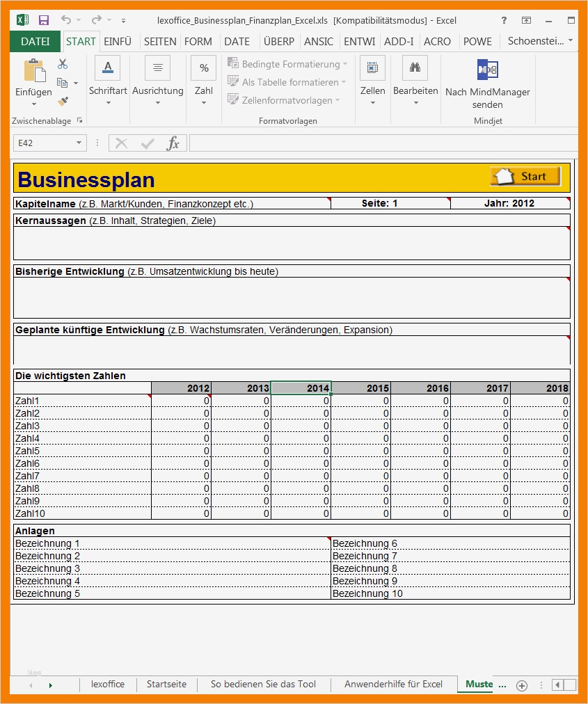Click the Insert Function fx icon
The height and width of the screenshot is (704, 588).
point(175,143)
